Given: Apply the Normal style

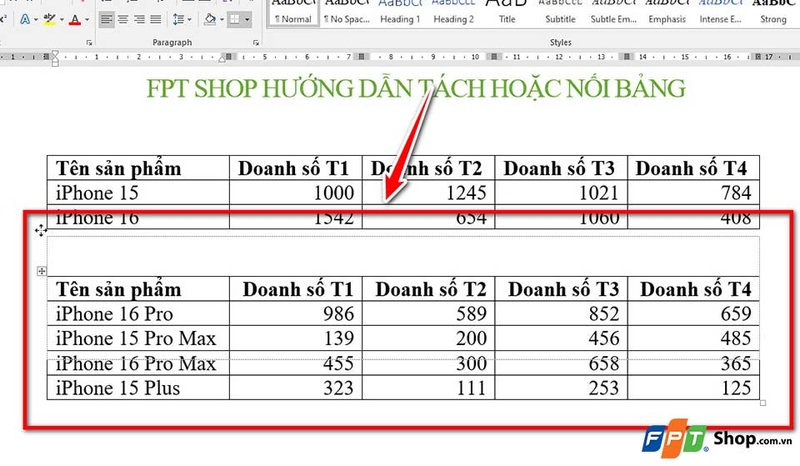Looking at the screenshot, I should [x=293, y=12].
